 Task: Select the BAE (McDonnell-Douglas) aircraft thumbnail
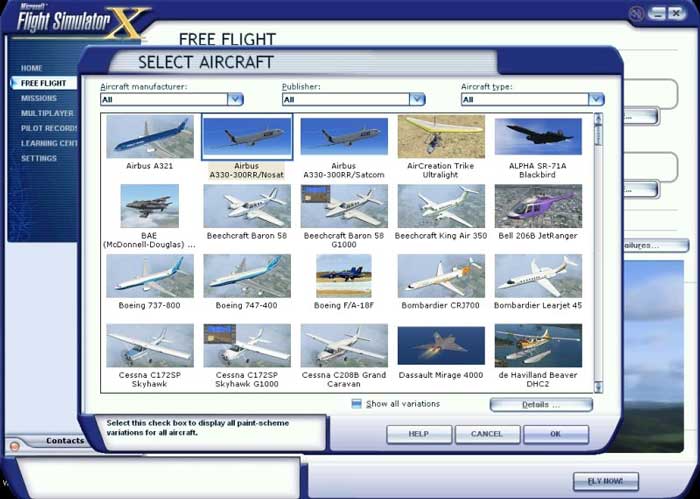(150, 206)
